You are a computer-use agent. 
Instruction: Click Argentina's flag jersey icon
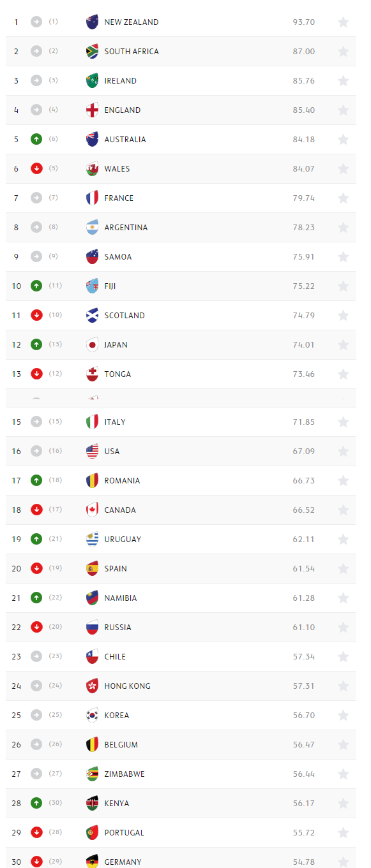pos(93,228)
